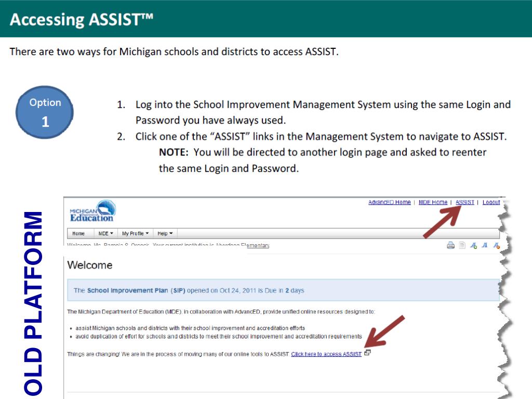Click the Welcome heading
This screenshot has width=532, height=399.
(90, 265)
